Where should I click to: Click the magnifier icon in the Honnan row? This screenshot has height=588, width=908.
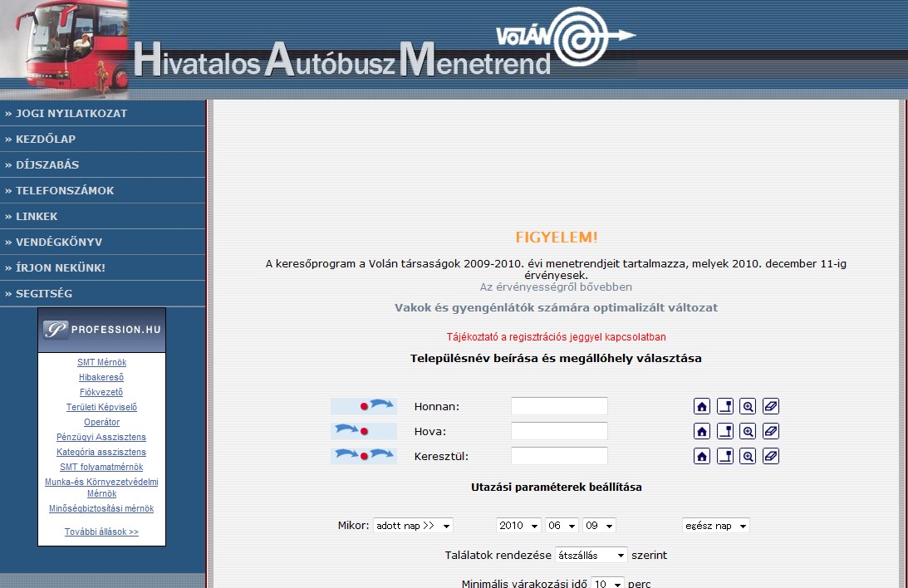pos(748,407)
